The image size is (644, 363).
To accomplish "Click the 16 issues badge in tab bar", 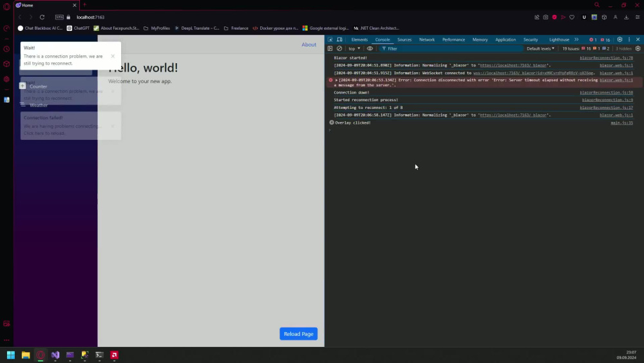I will point(605,40).
